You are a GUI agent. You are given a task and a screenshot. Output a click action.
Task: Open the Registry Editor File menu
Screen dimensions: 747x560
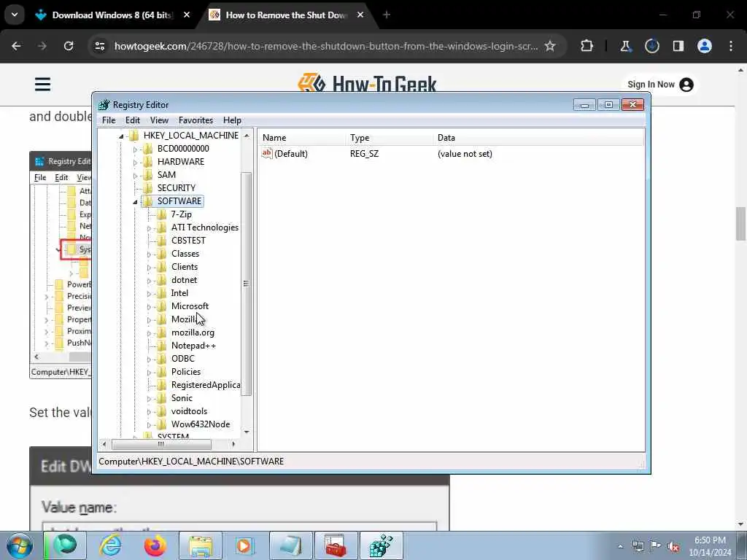coord(109,120)
